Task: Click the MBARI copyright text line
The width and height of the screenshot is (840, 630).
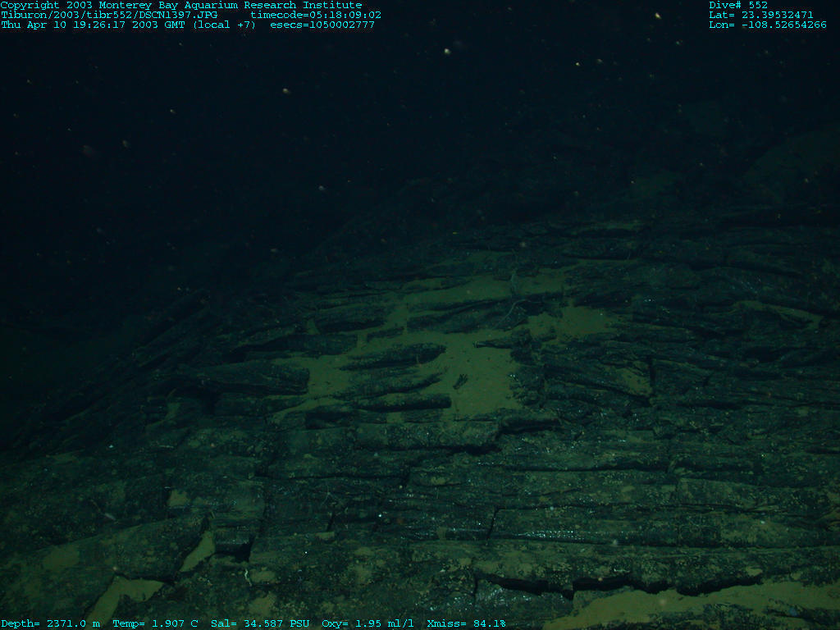Action: [x=181, y=5]
